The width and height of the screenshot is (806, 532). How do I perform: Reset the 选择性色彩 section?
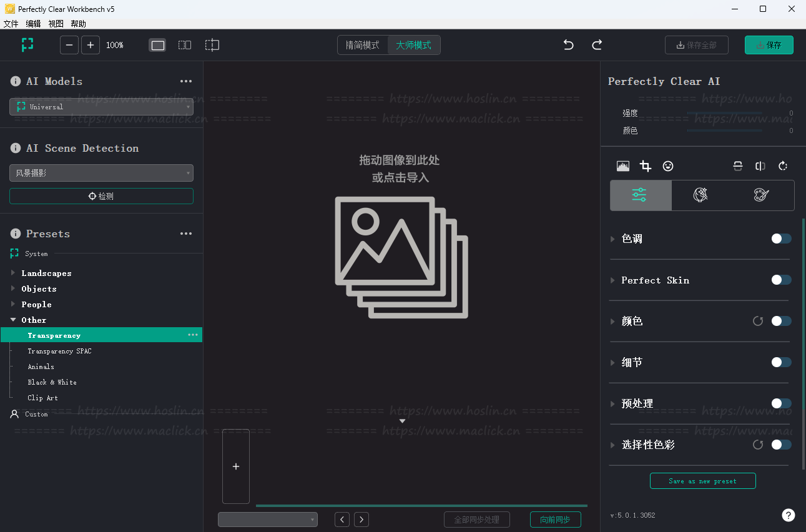click(x=758, y=445)
